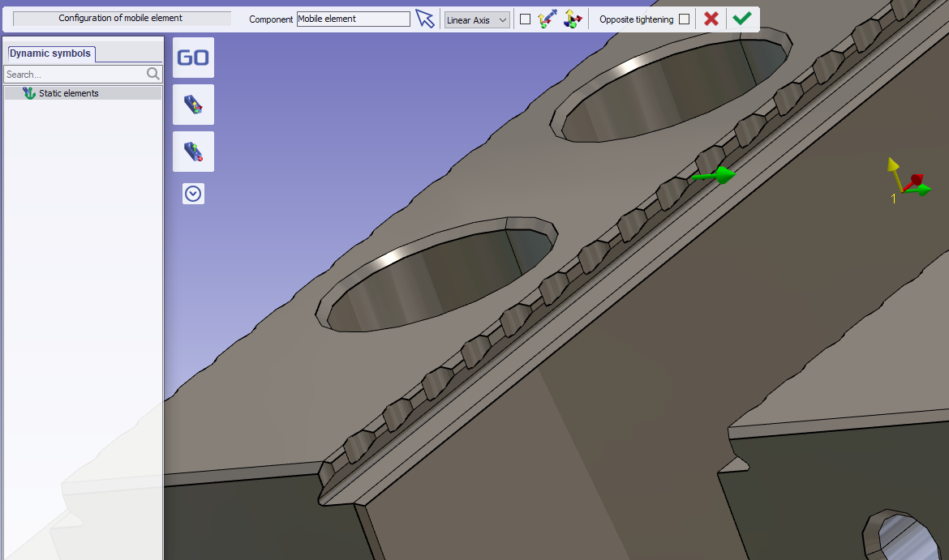Screen dimensions: 949x560
Task: Click the component selection arrow cursor icon
Action: pos(425,19)
